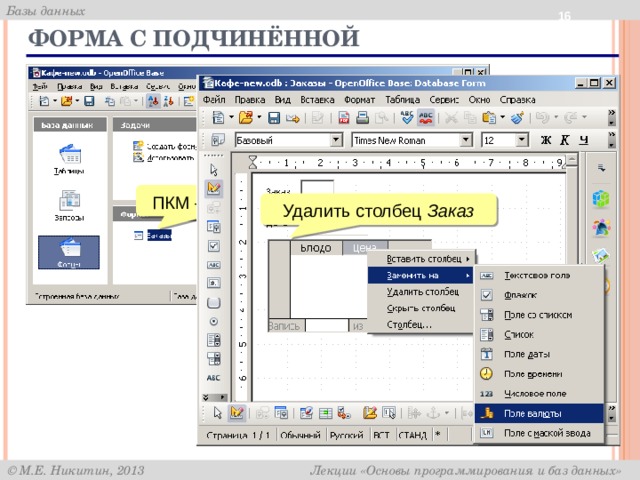
Task: Click the Anchor icon in bottom toolbar
Action: (433, 413)
